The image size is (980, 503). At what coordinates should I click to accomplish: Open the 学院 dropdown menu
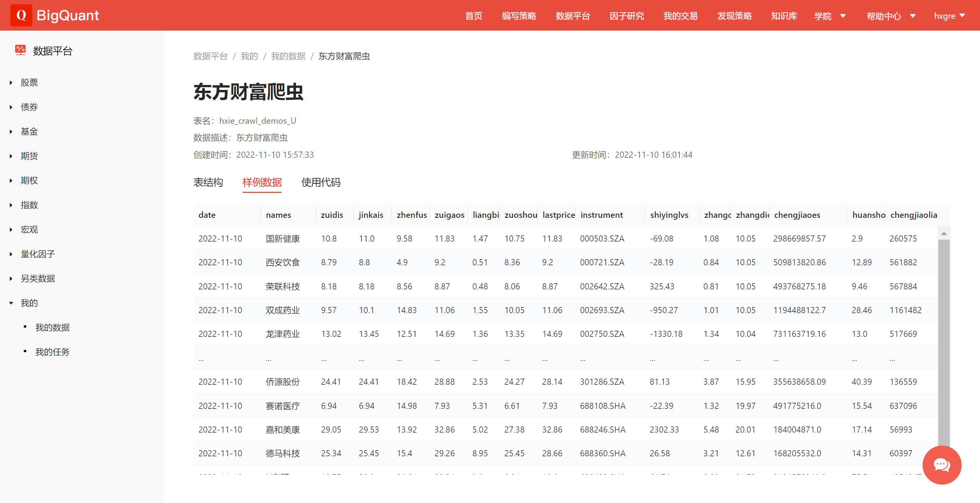(830, 16)
